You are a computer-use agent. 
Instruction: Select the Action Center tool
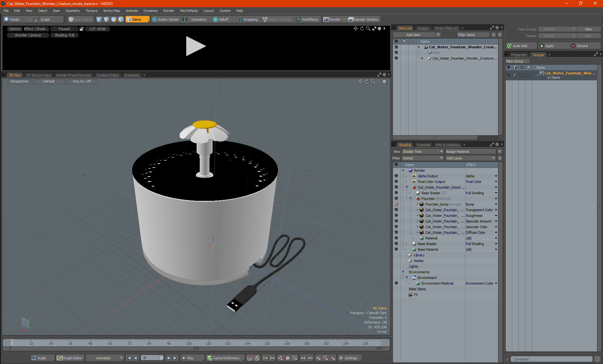point(165,19)
